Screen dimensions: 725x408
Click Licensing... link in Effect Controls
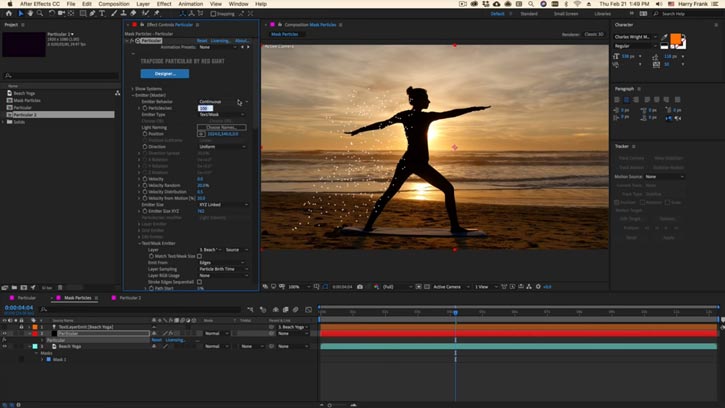point(220,41)
